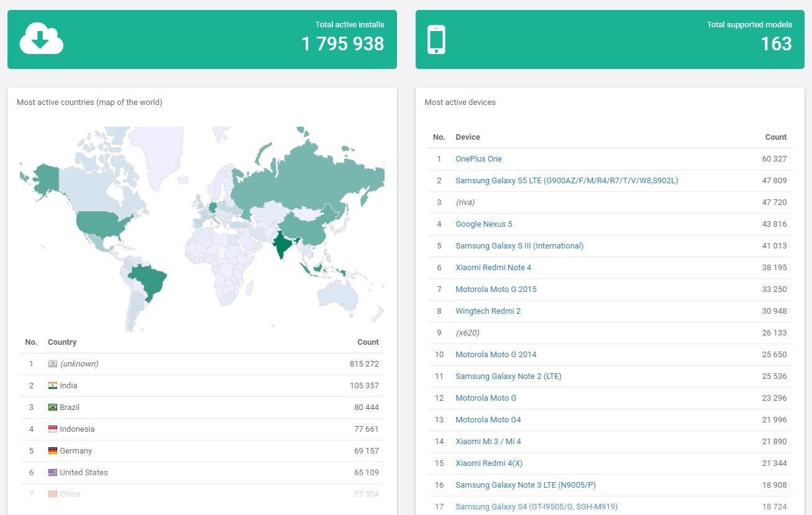Click the Count header in devices table

tap(775, 137)
